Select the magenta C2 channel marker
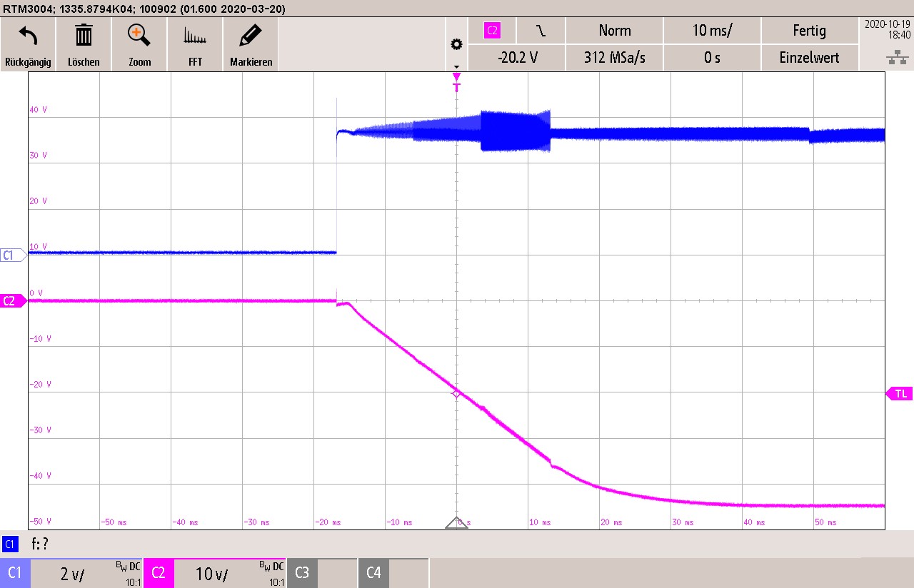The width and height of the screenshot is (914, 588). pos(12,301)
